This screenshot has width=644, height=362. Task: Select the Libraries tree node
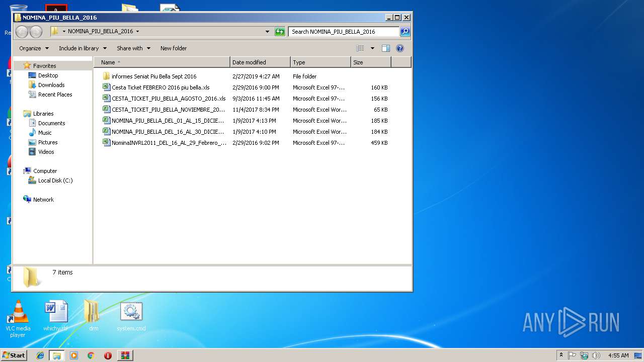tap(43, 114)
